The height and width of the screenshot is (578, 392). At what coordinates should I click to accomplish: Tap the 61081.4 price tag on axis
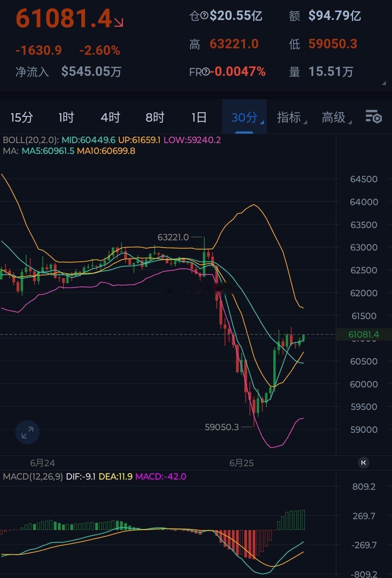click(x=364, y=334)
